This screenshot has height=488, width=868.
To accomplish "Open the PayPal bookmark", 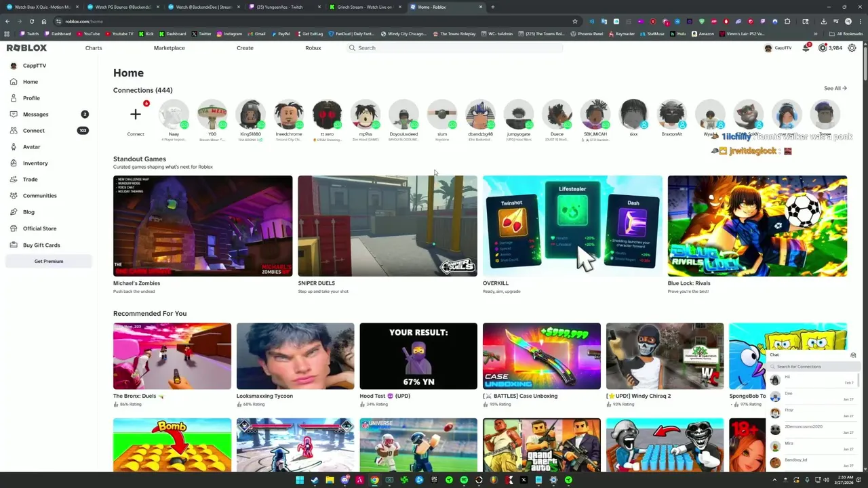I will (x=280, y=34).
